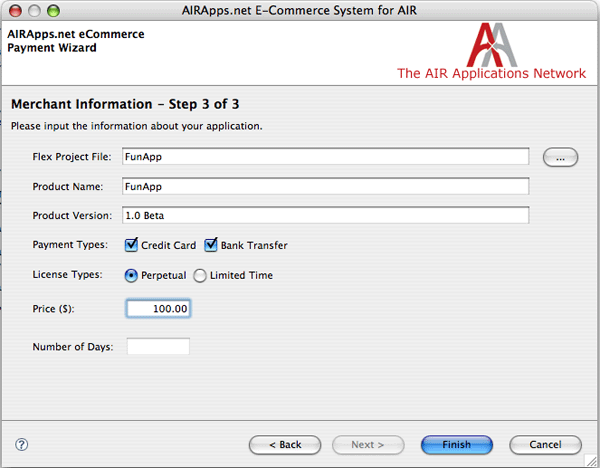Click the Number of Days field
The width and height of the screenshot is (600, 468).
(x=158, y=347)
